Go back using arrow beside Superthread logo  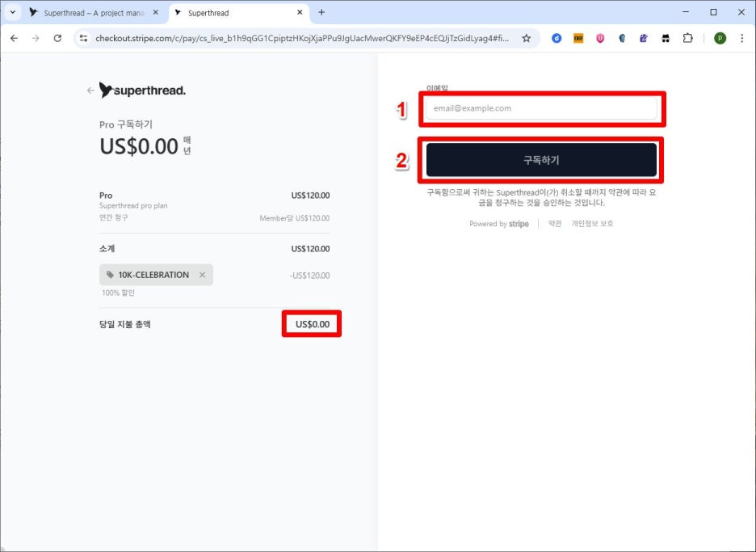pos(90,91)
